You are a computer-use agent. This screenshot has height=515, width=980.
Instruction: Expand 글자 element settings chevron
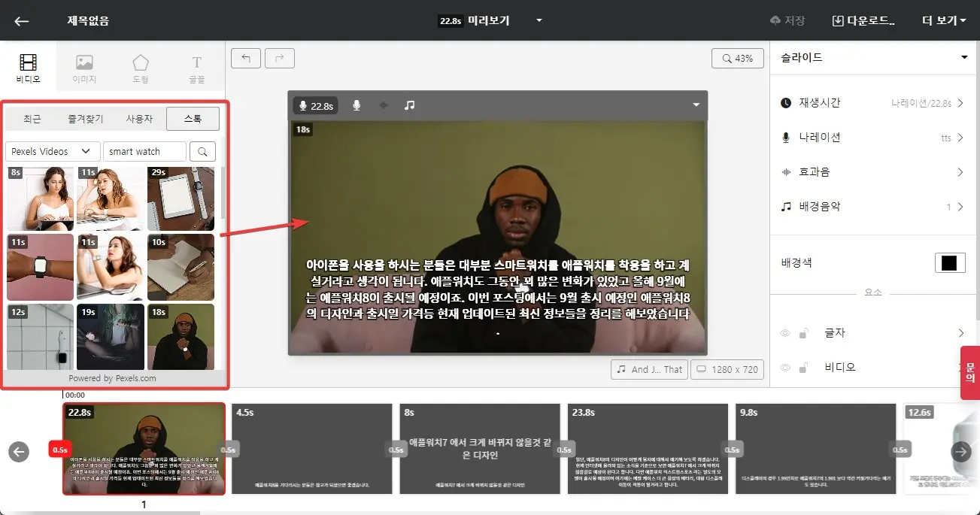pyautogui.click(x=960, y=333)
